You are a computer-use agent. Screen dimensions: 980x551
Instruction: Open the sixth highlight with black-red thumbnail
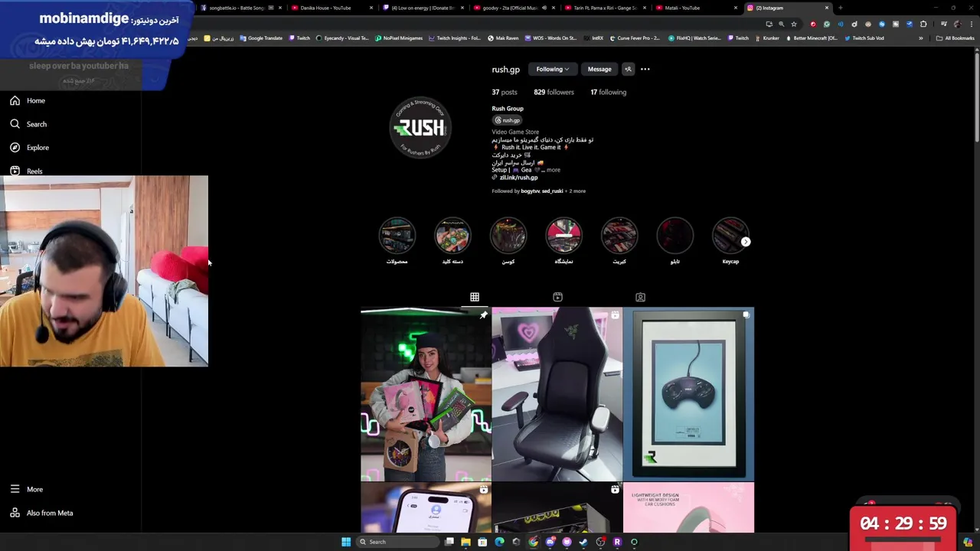click(x=675, y=236)
